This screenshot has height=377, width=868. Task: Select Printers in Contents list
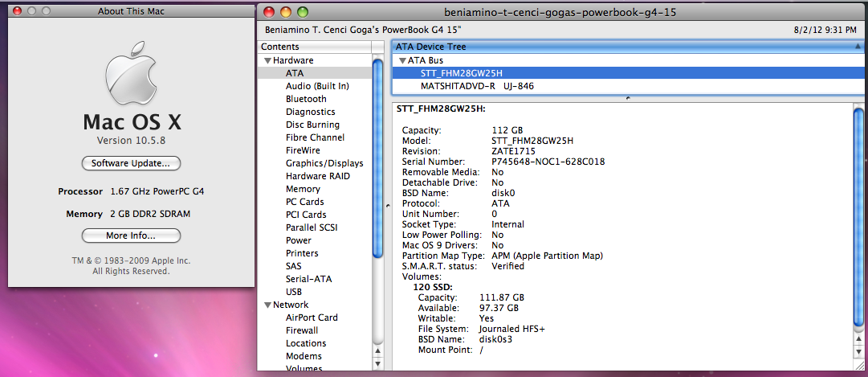click(302, 253)
